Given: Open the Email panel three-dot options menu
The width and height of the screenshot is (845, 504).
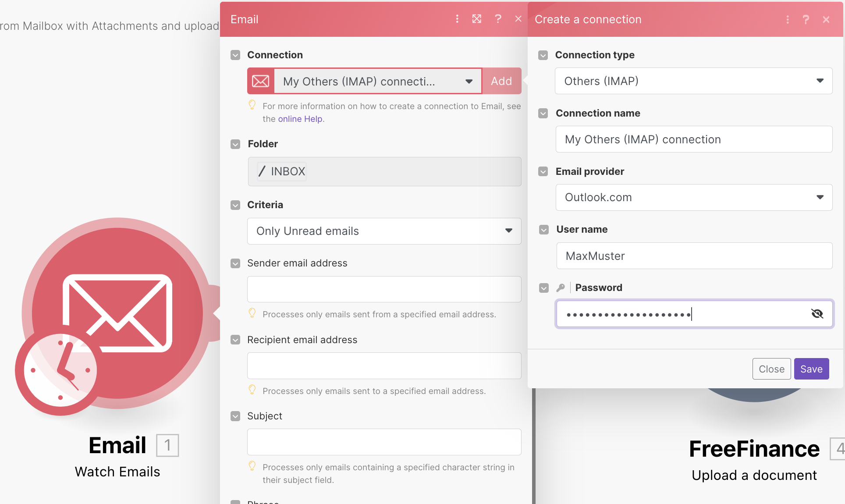Looking at the screenshot, I should [457, 19].
